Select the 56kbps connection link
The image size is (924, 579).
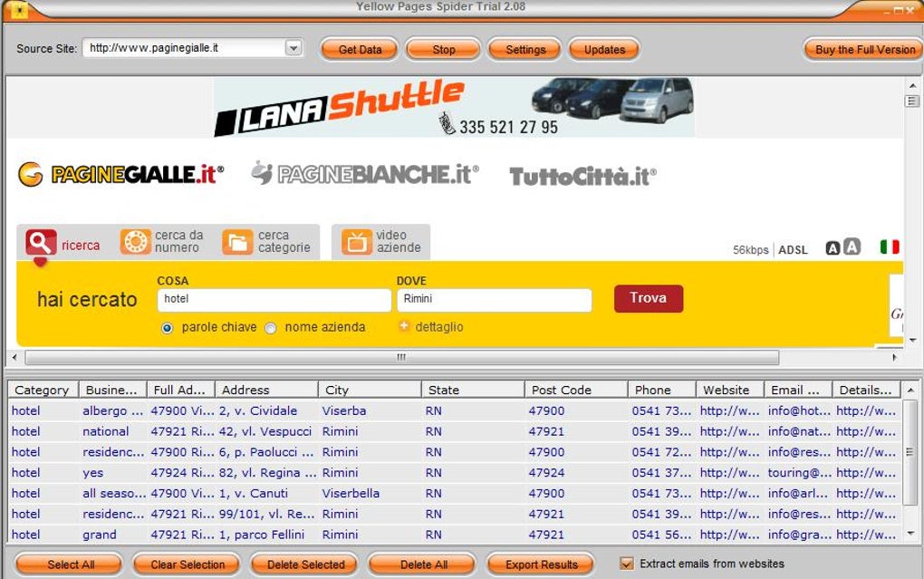pyautogui.click(x=750, y=250)
